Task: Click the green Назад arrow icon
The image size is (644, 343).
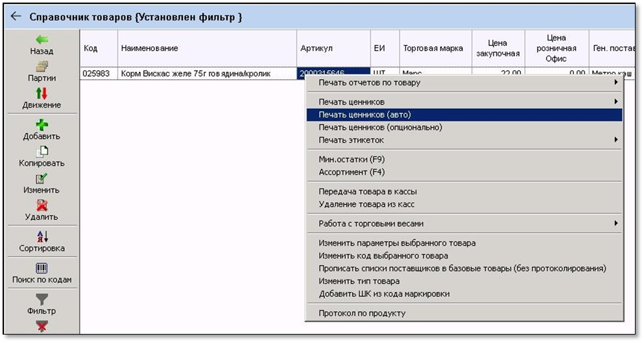Action: pos(42,40)
